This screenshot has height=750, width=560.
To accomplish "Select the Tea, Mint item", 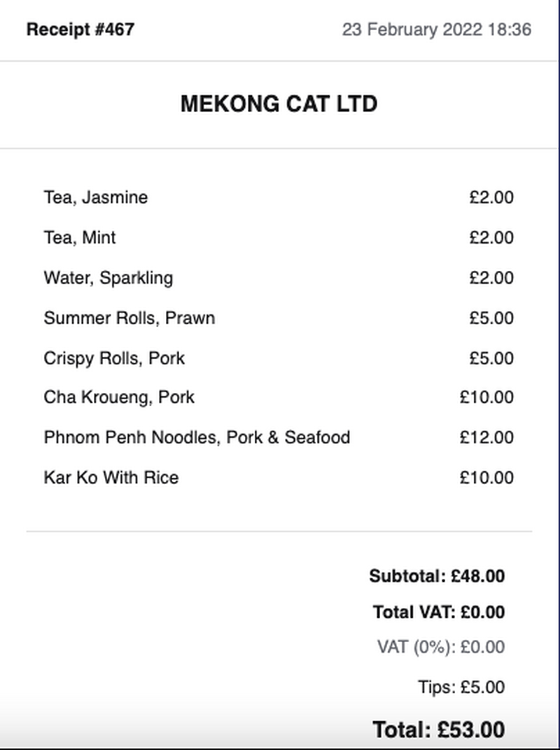I will coord(80,237).
